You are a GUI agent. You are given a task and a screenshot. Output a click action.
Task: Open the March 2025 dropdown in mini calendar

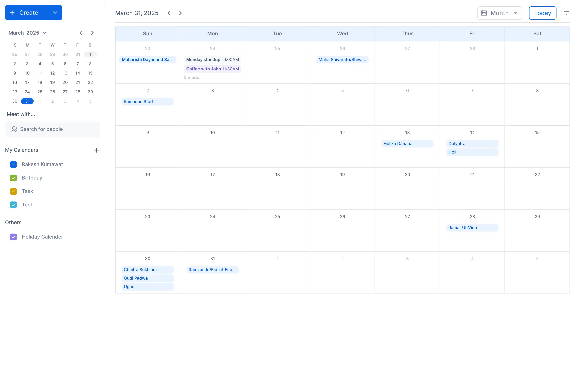[44, 33]
